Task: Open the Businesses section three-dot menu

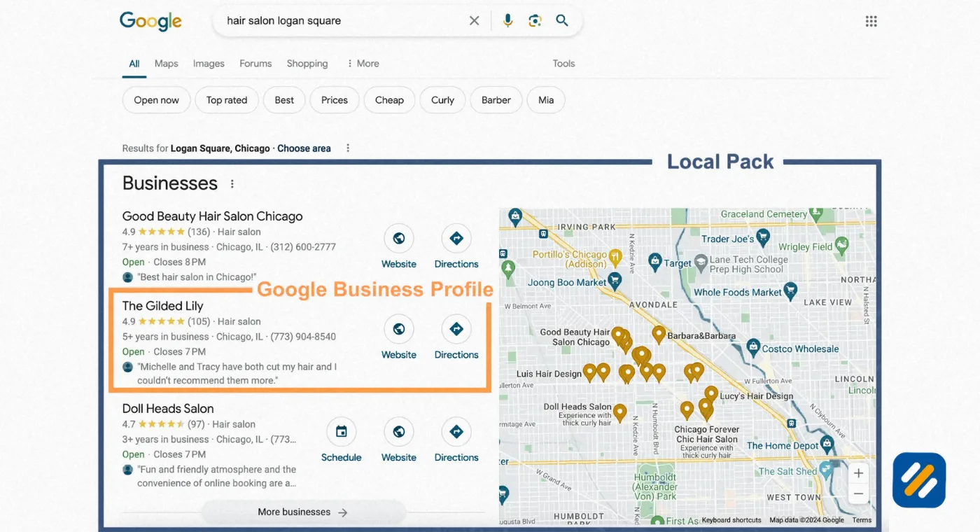Action: 232,184
